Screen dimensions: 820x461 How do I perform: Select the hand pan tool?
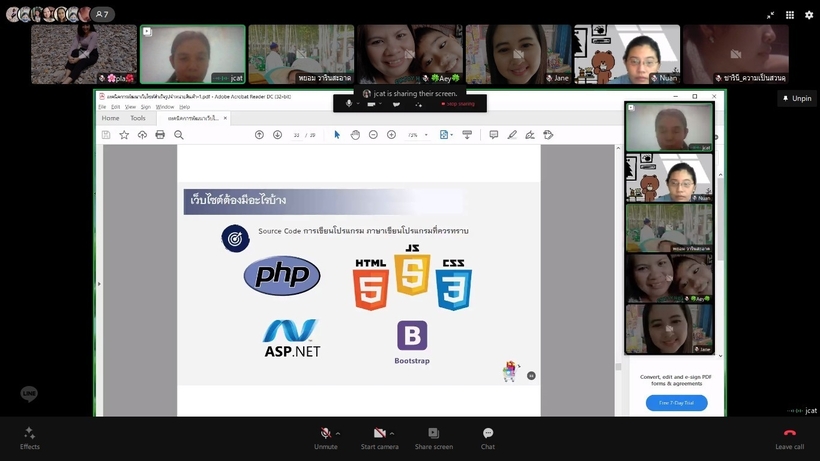(355, 135)
